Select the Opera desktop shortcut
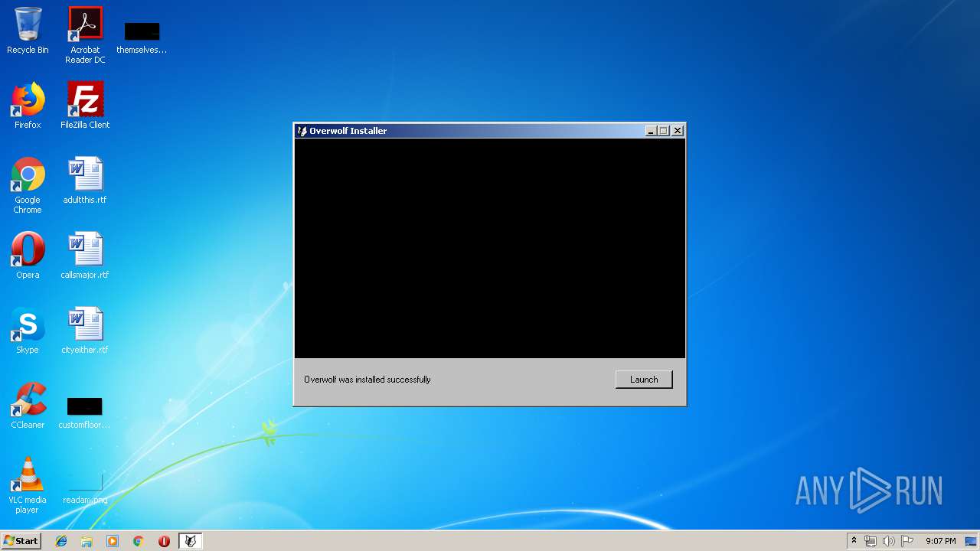 tap(28, 256)
